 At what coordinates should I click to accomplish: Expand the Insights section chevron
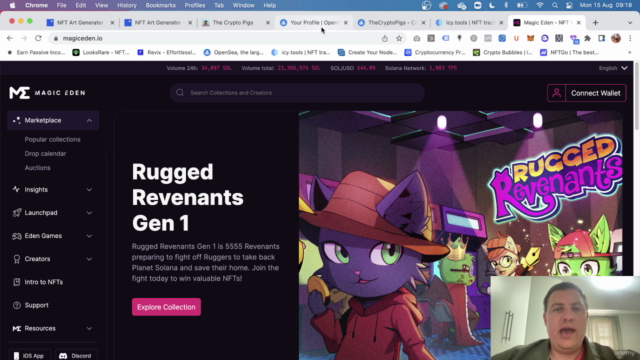click(x=89, y=190)
